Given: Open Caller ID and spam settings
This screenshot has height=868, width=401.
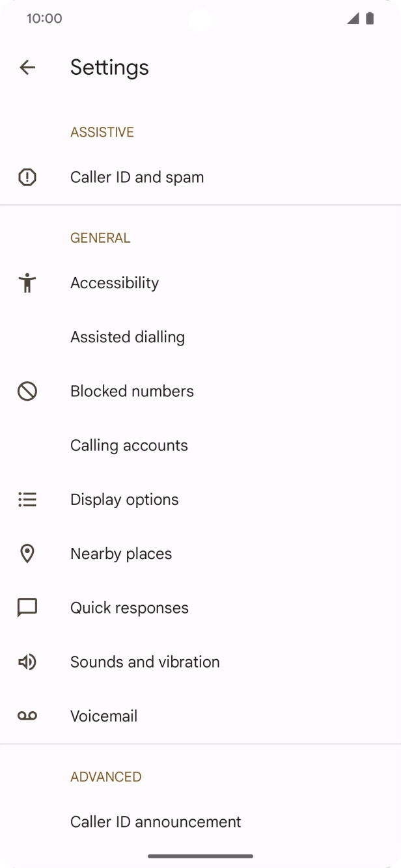Looking at the screenshot, I should pyautogui.click(x=137, y=177).
